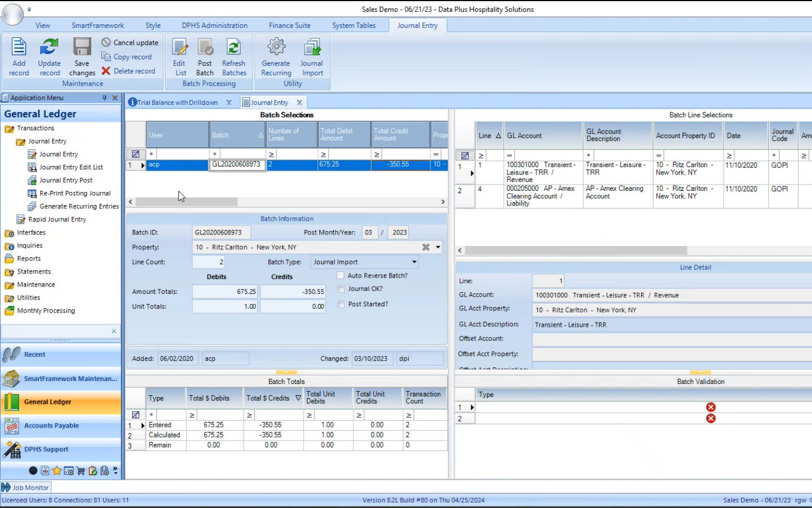
Task: Switch to Trial Balance with Drilldown tab
Action: [177, 103]
